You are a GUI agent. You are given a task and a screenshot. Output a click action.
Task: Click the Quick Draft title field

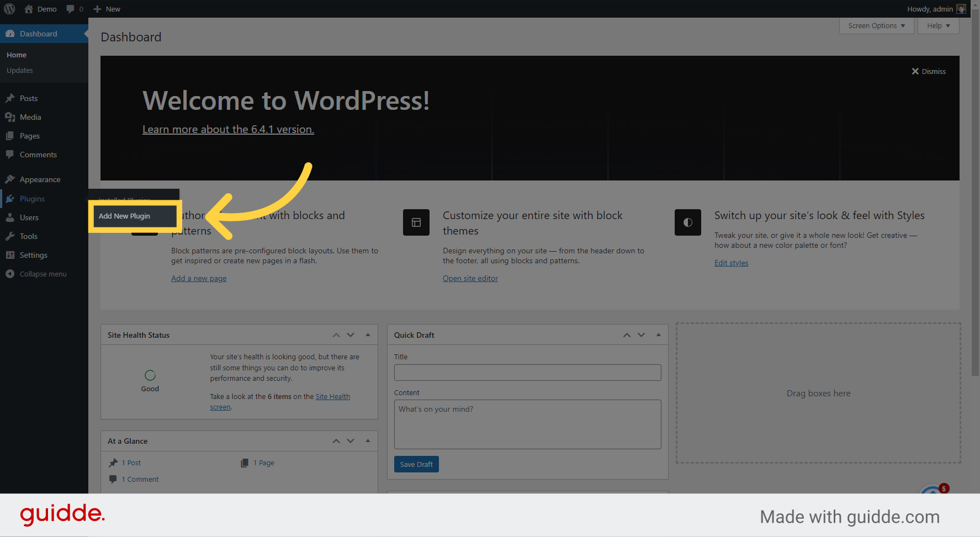pos(527,373)
